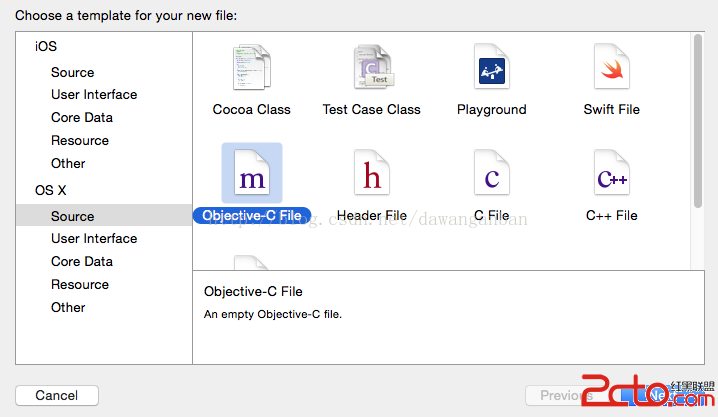Select Resource under iOS
Image resolution: width=718 pixels, height=417 pixels.
80,141
